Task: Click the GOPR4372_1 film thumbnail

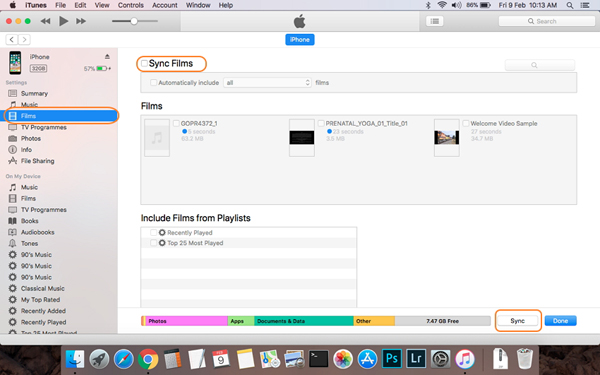Action: click(x=157, y=138)
